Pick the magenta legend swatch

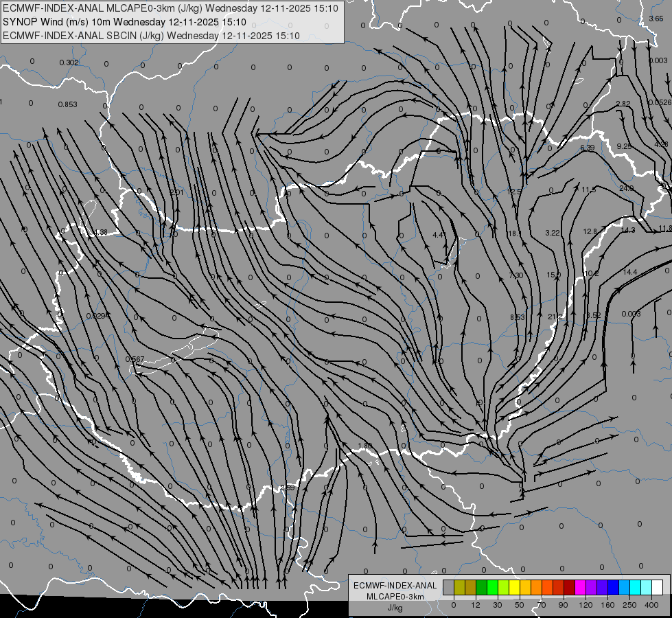[580, 587]
